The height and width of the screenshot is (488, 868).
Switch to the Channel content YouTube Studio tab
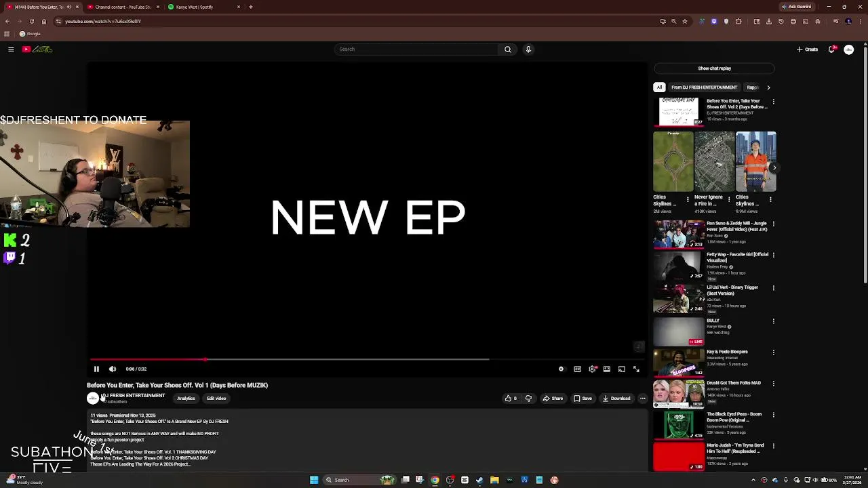122,7
